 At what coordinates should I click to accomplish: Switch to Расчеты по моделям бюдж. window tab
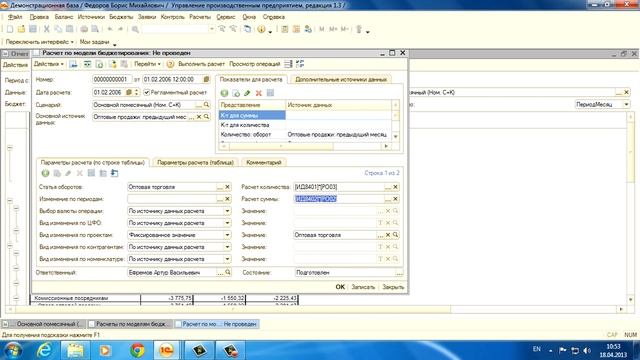130,324
